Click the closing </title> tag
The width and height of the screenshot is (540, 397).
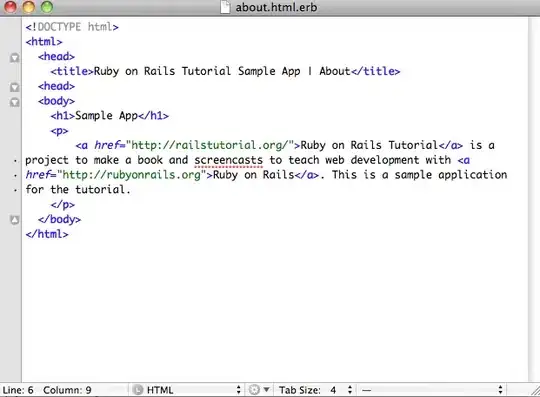[x=375, y=71]
